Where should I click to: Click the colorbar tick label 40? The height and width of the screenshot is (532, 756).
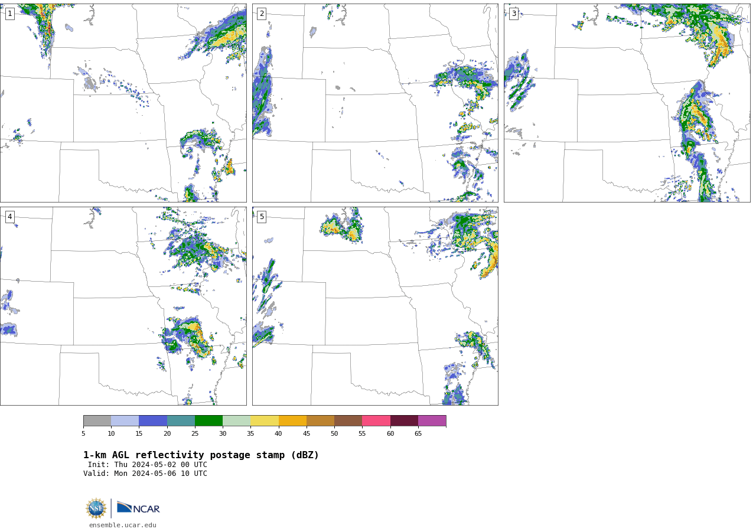pos(279,434)
